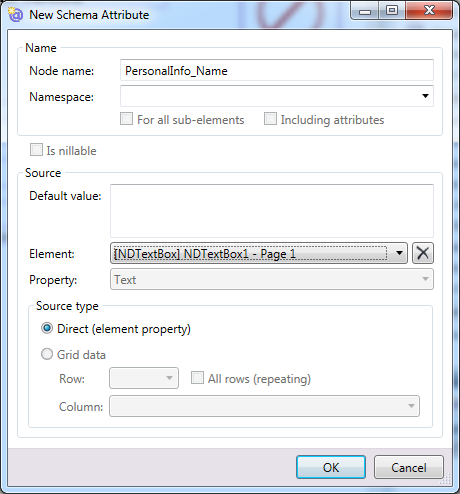Expand the Row dropdown
The height and width of the screenshot is (494, 460).
tap(144, 378)
